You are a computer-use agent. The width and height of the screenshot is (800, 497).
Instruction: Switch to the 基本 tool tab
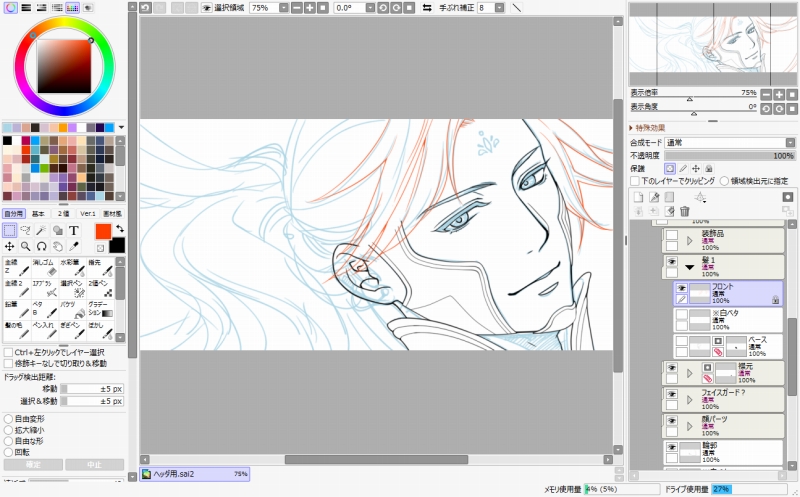click(x=38, y=214)
